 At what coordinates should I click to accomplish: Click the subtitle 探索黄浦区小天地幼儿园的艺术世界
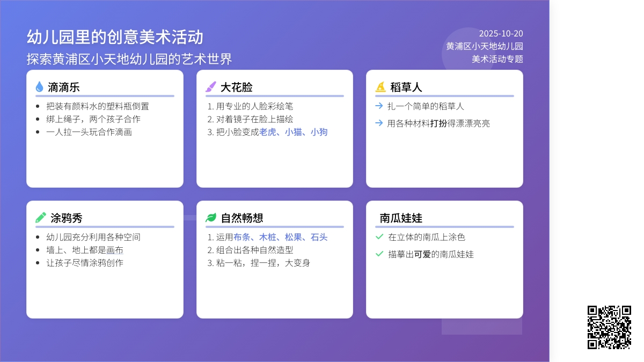tap(129, 59)
